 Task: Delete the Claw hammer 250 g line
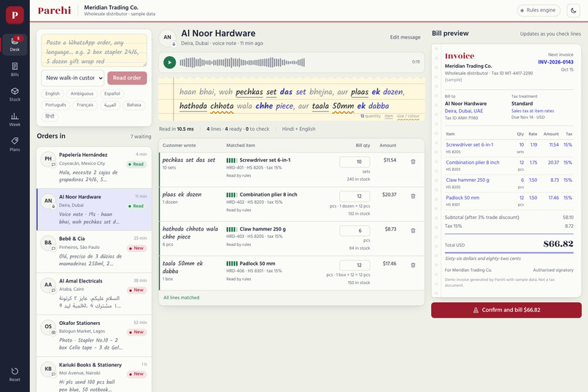tap(413, 231)
